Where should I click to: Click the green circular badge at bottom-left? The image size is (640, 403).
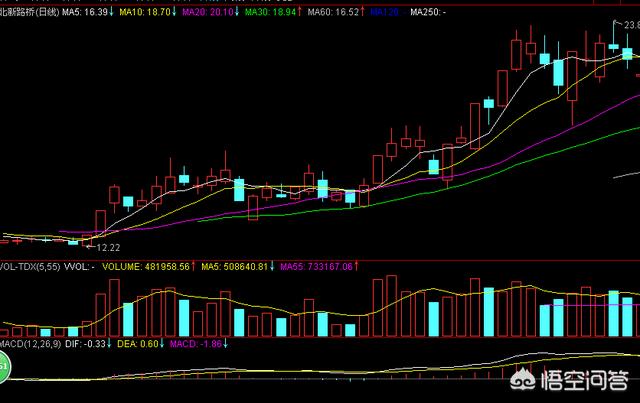click(x=3, y=369)
